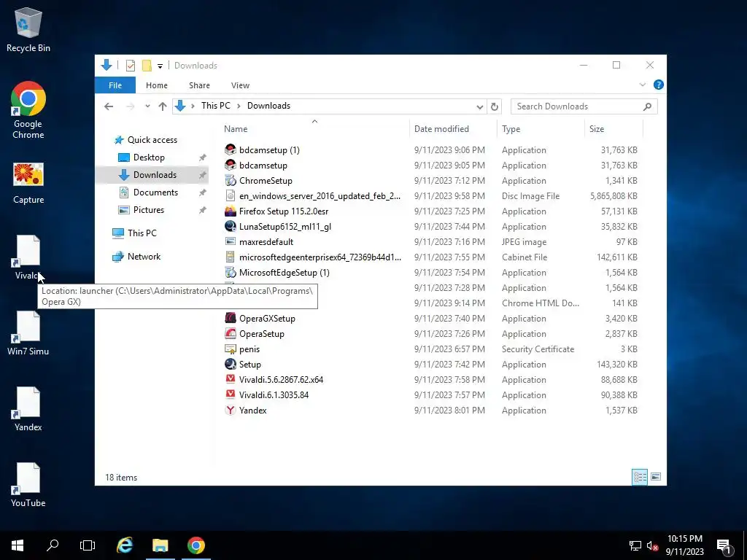The image size is (747, 560).
Task: Open the File ribbon tab
Action: [x=115, y=85]
